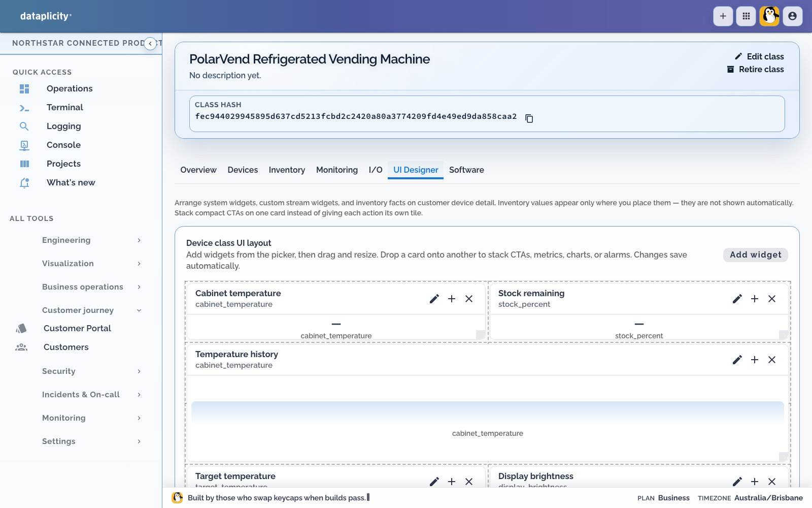Click the resize handle of Cabinet temperature card
The image size is (812, 508).
(x=481, y=335)
